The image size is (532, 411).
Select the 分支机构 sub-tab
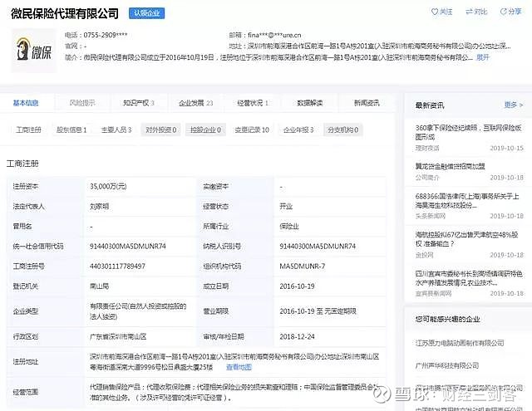point(343,130)
